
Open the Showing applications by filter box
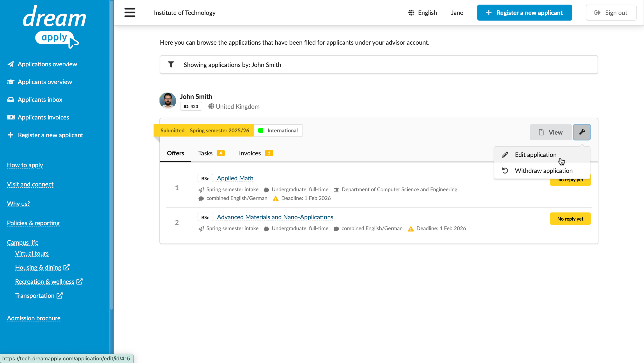pyautogui.click(x=379, y=64)
